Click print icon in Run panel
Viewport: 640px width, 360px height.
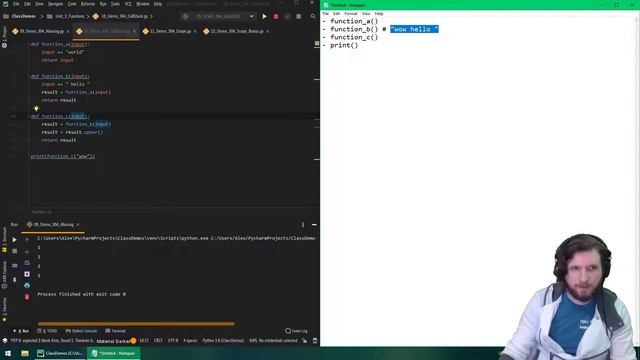[27, 285]
